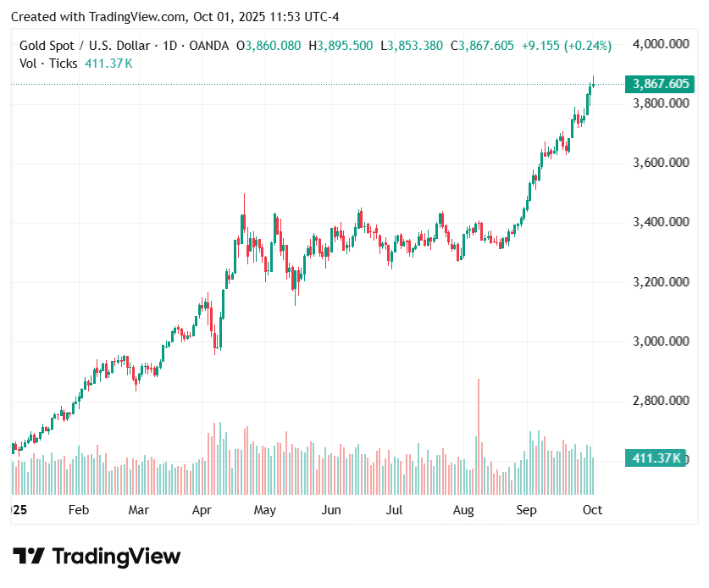Click the open price value 3,860.080

(273, 46)
